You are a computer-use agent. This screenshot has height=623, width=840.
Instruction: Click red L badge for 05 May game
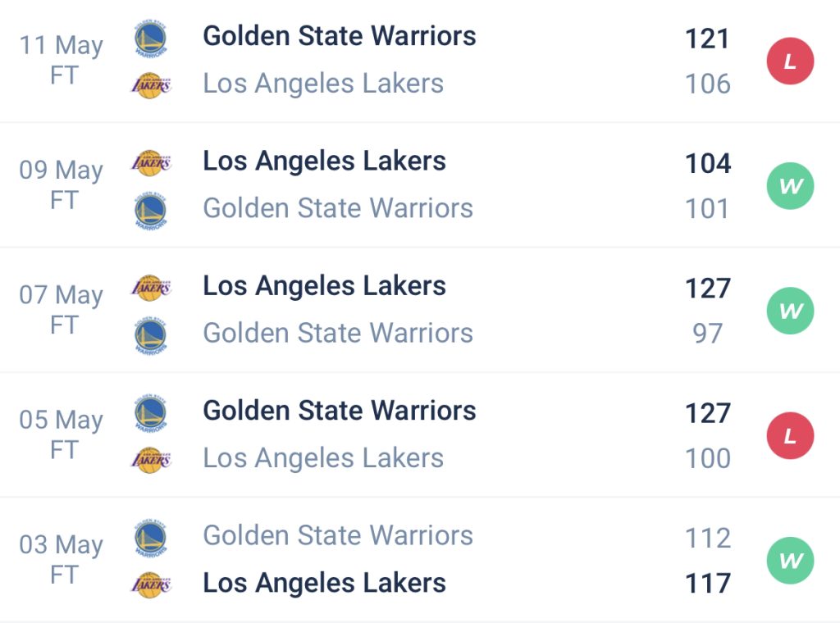pos(790,435)
